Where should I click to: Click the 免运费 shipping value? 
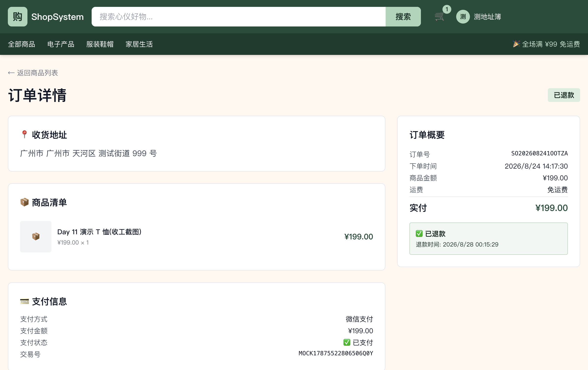coord(557,190)
